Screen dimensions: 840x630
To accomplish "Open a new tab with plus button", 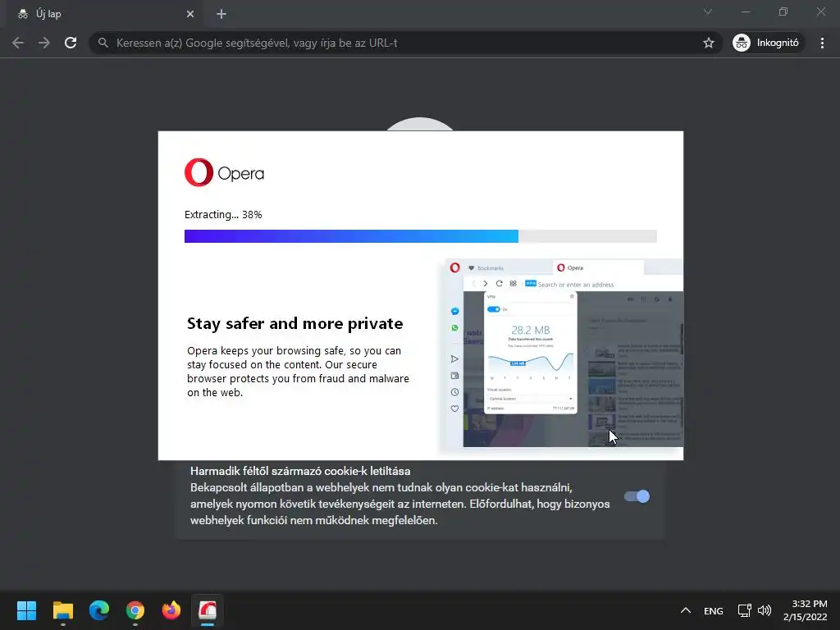I will [221, 15].
